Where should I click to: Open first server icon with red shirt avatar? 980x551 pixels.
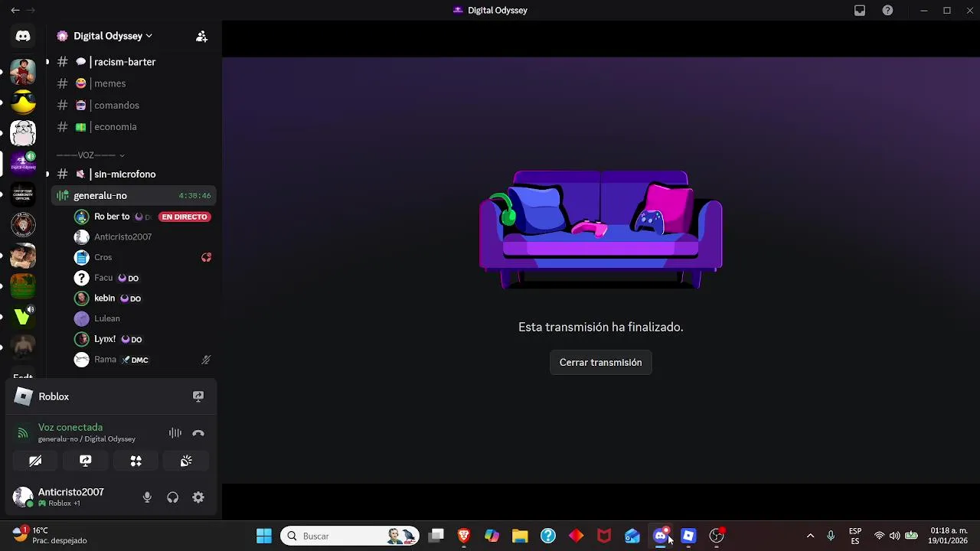point(23,72)
